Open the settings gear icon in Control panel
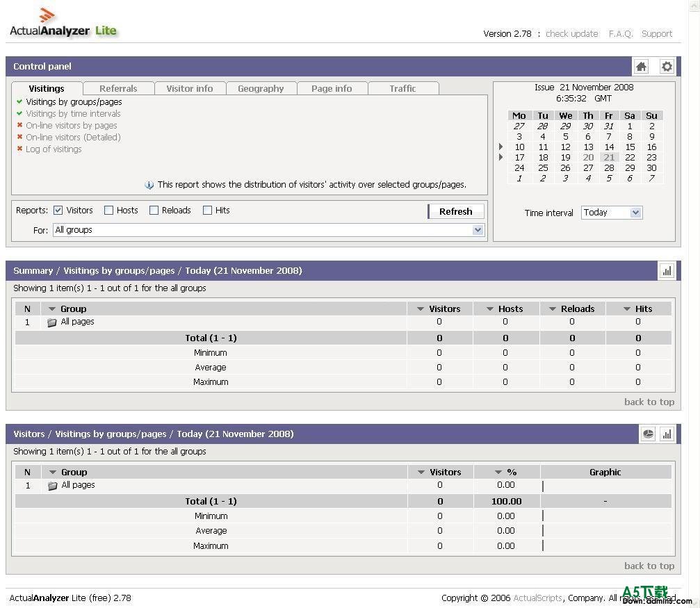Viewport: 700px width, 608px height. pos(667,67)
